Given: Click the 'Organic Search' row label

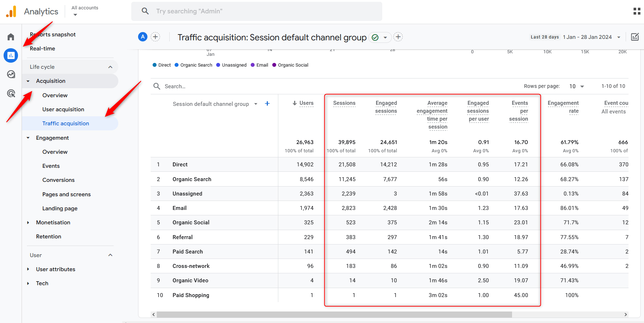Looking at the screenshot, I should point(192,179).
